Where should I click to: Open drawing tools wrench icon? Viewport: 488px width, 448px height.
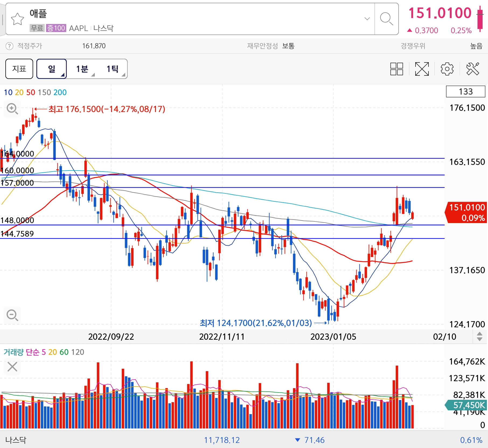(473, 69)
